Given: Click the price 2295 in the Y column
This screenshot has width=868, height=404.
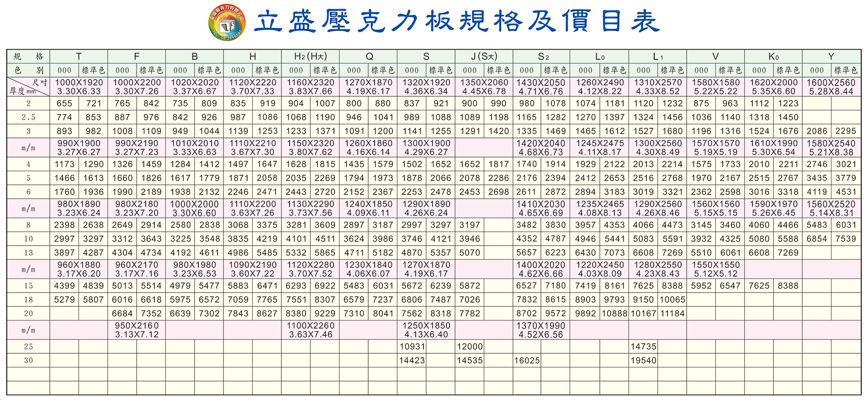Looking at the screenshot, I should 846,131.
